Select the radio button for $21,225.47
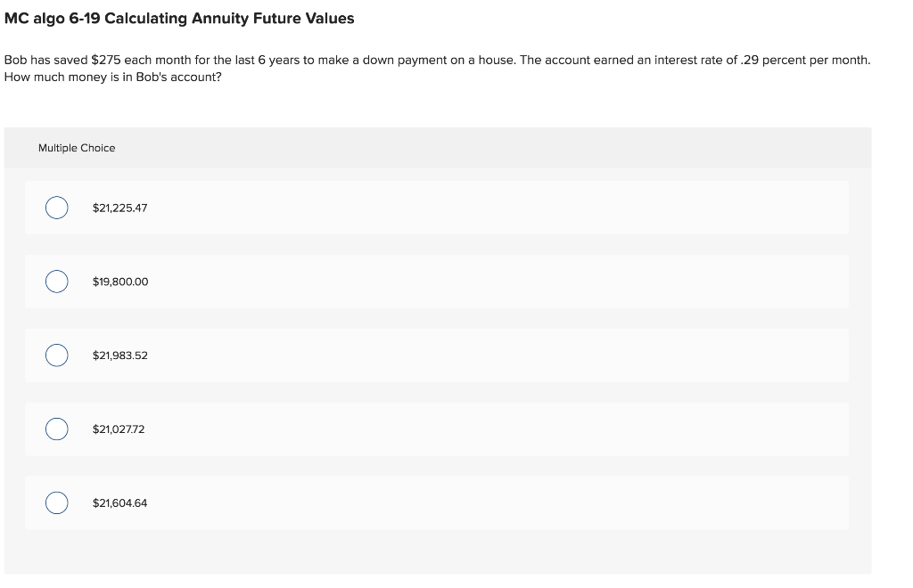The height and width of the screenshot is (588, 913). [x=56, y=208]
